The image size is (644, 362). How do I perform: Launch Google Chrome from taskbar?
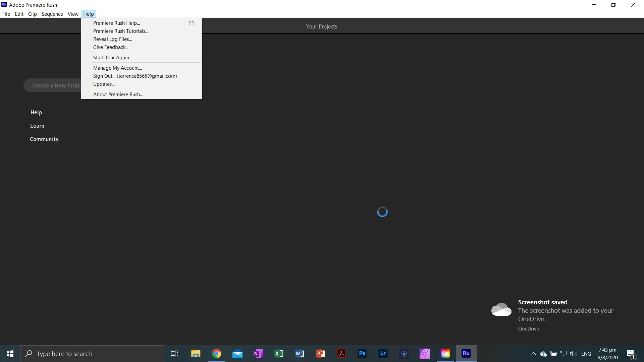click(x=217, y=353)
